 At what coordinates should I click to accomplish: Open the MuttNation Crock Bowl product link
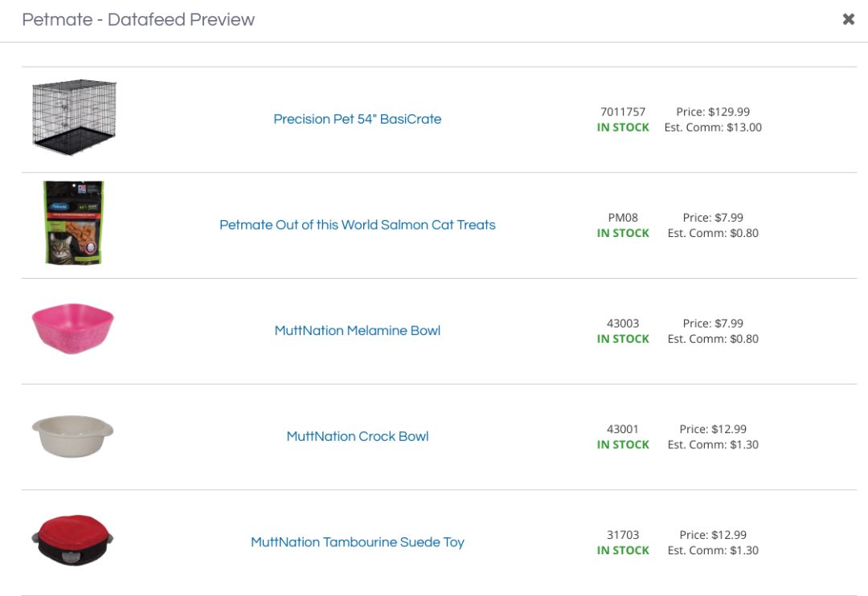pyautogui.click(x=357, y=437)
